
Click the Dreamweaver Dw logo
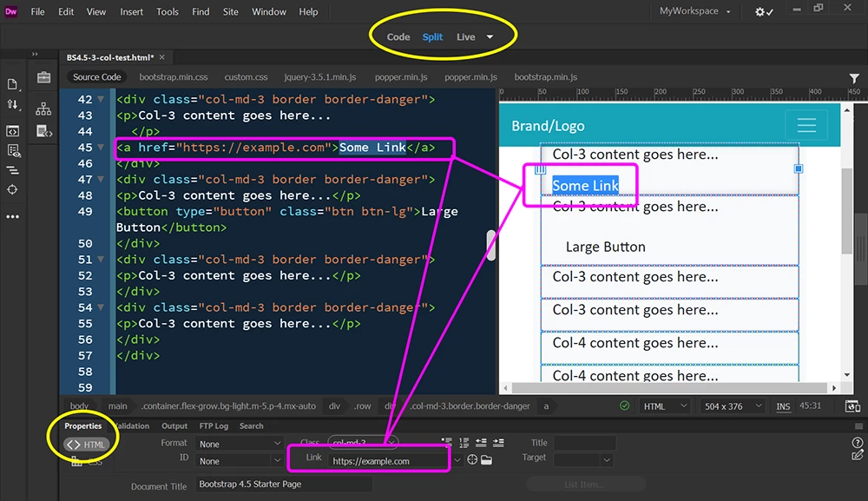pos(11,11)
